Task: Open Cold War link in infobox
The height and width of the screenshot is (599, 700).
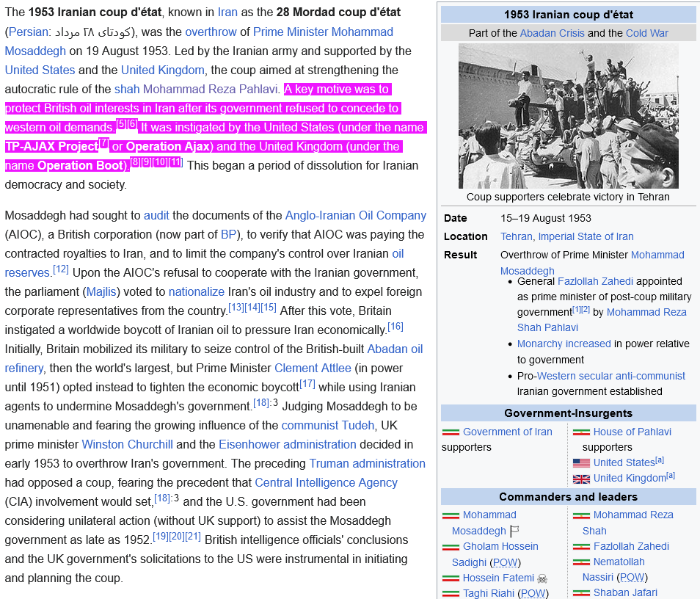Action: click(647, 34)
